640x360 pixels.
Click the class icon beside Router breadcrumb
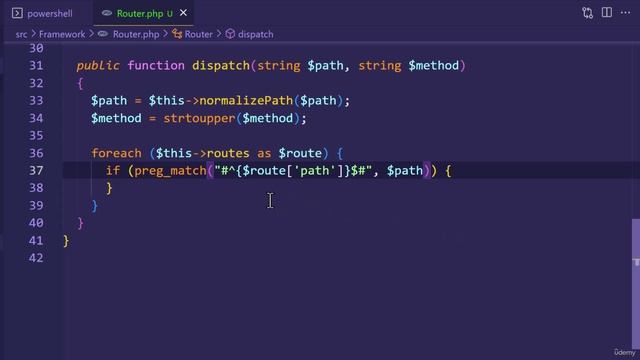click(x=177, y=34)
